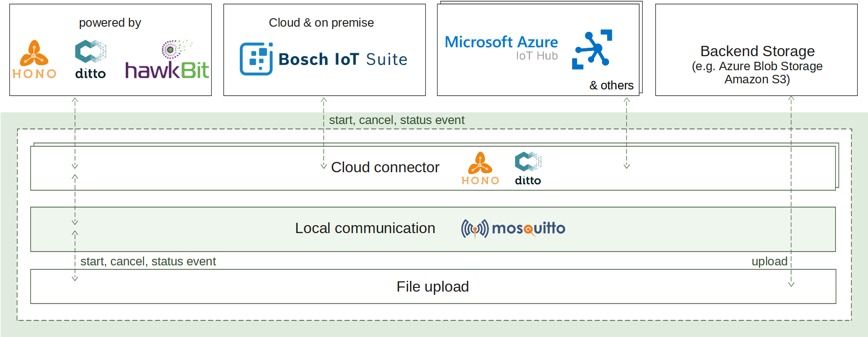The image size is (868, 337).
Task: Click "start, cancel, status event" below Local communication
Action: [x=148, y=261]
